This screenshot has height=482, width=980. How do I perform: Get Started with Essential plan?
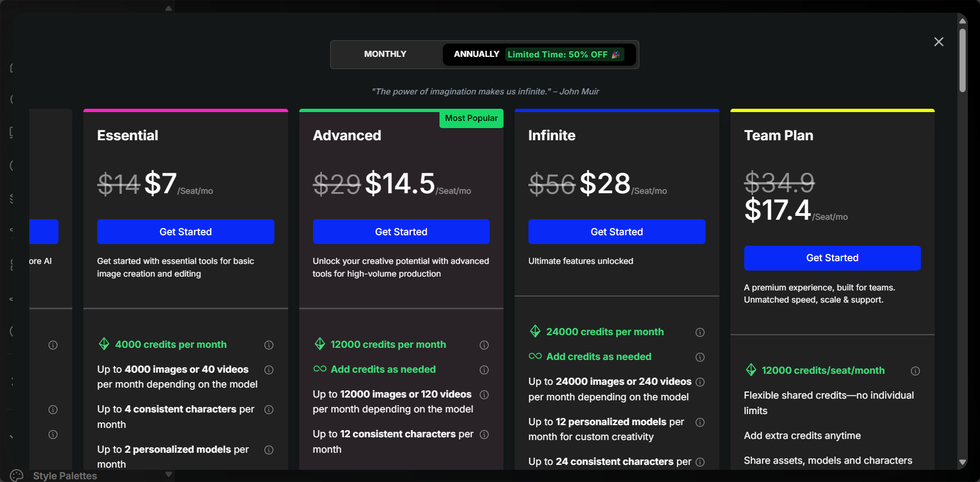coord(186,232)
